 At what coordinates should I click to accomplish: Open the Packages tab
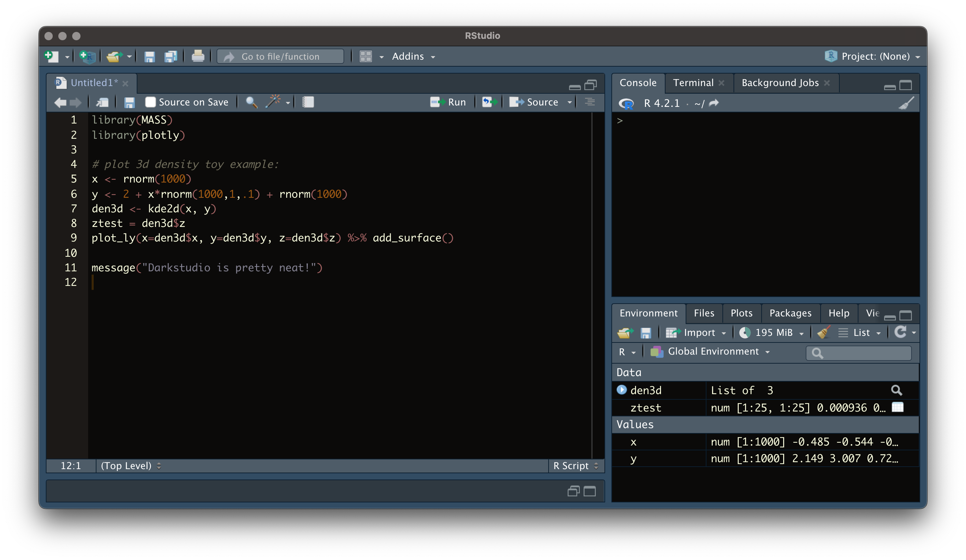(x=790, y=313)
